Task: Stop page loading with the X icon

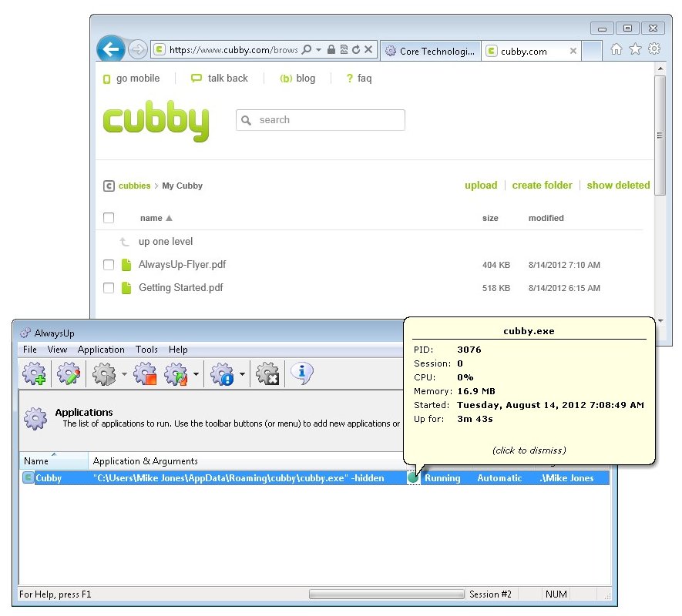Action: pyautogui.click(x=368, y=49)
